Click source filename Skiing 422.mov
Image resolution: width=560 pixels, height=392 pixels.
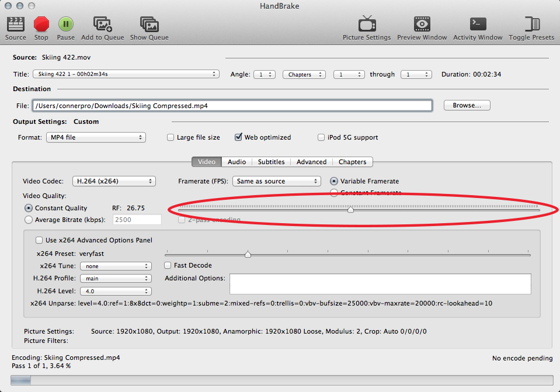pyautogui.click(x=66, y=57)
